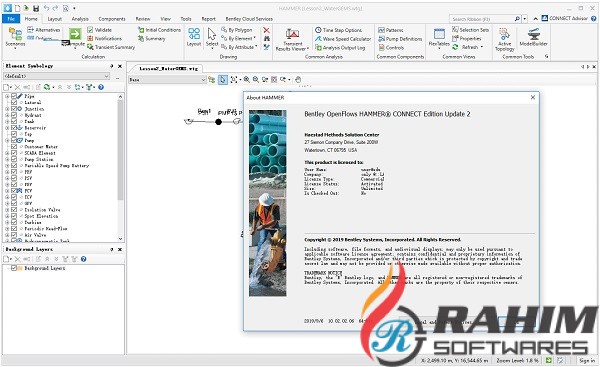600x367 pixels.
Task: Run Validate in the Calculation group
Action: 99,29
